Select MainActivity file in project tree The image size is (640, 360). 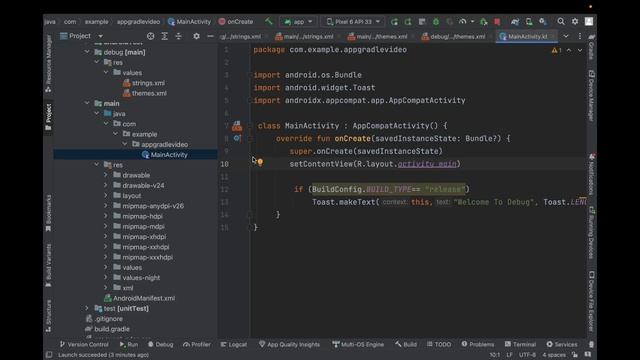164,155
